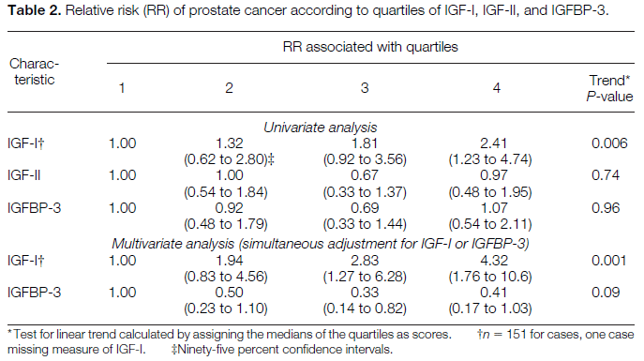Click the confidence interval (1.76 to 10.6)
The height and width of the screenshot is (361, 644).
coord(490,277)
